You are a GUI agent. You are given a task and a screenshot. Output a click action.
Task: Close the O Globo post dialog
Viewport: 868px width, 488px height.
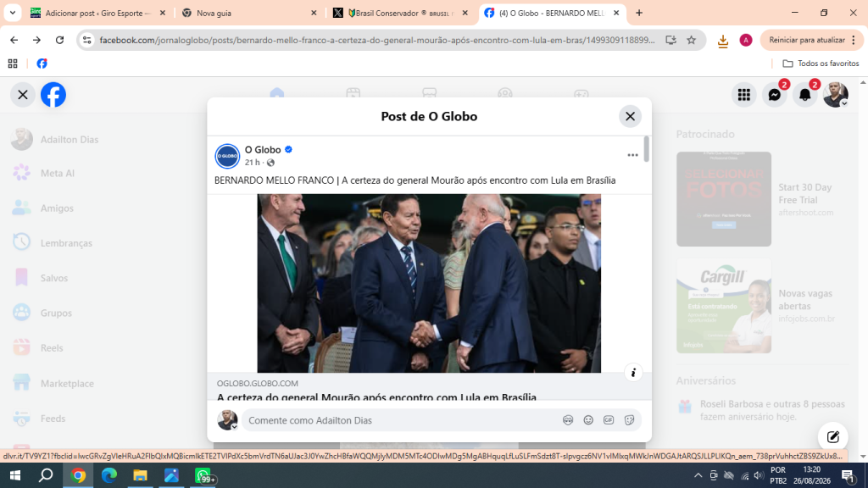pyautogui.click(x=630, y=116)
